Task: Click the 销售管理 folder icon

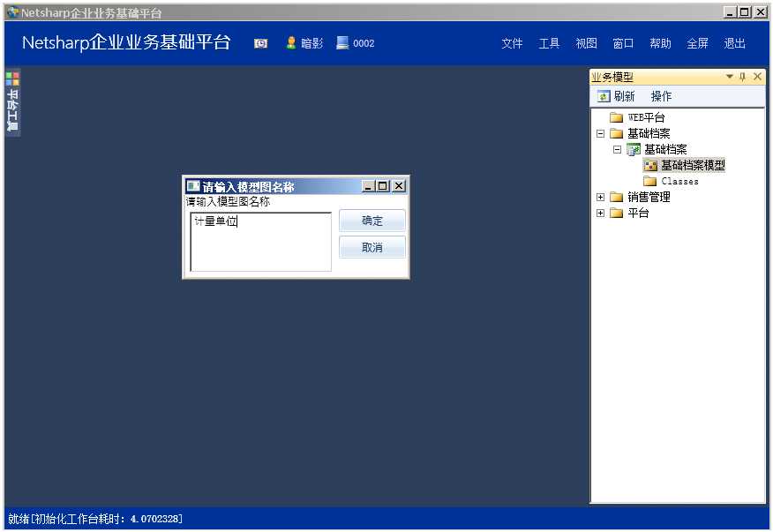Action: pyautogui.click(x=616, y=198)
